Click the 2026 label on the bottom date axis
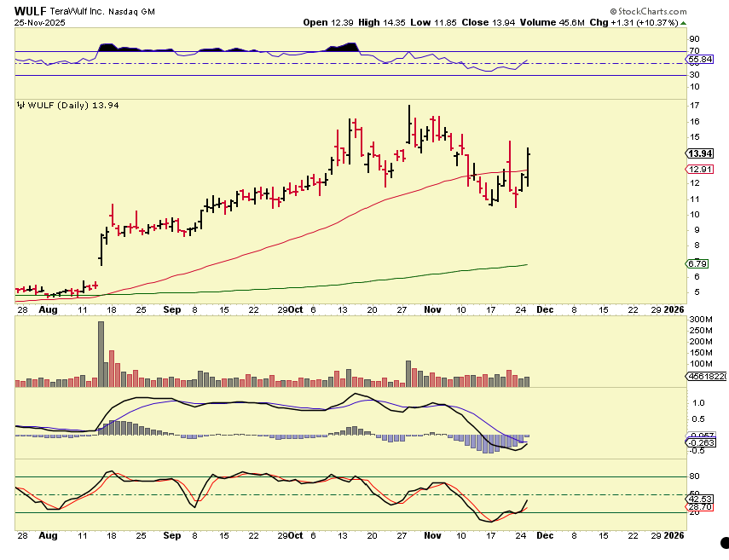Screen dimensions: 729x560 [674, 535]
